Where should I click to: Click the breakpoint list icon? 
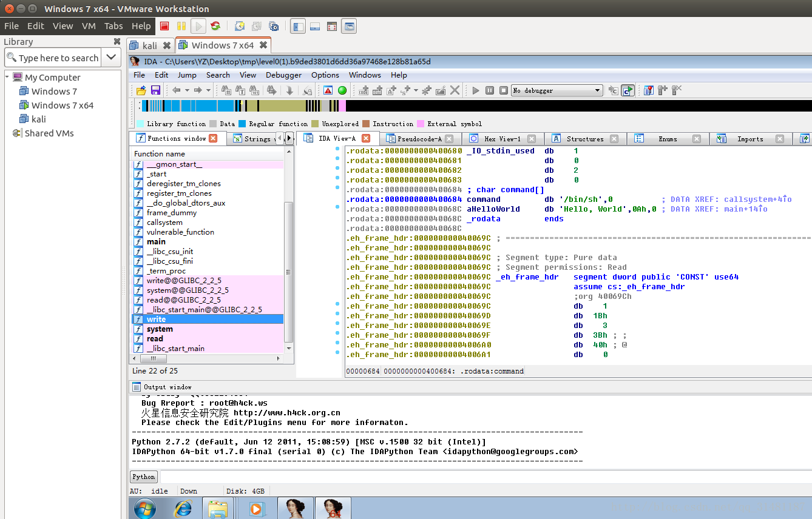649,90
